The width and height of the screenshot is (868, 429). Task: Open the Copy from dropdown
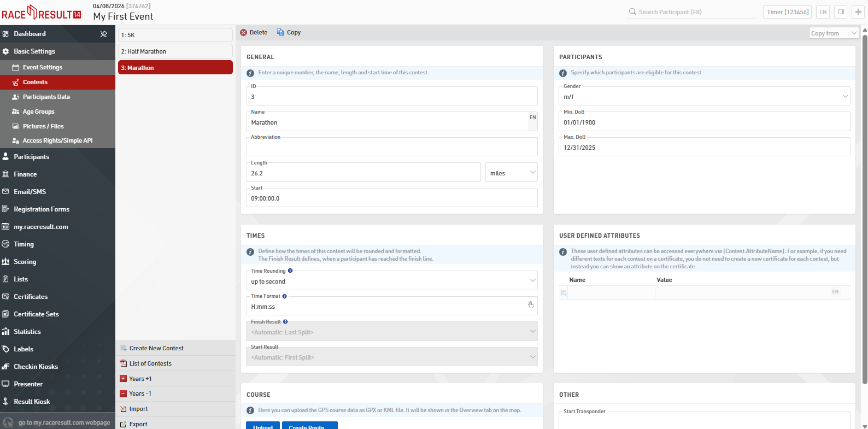pos(834,33)
